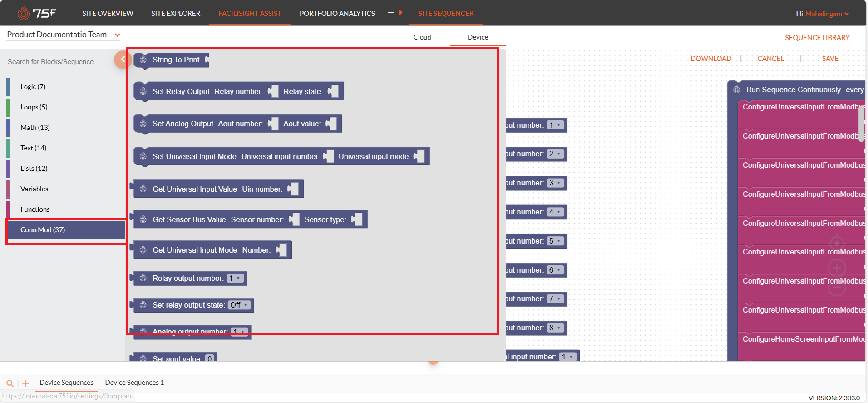Zoom in on the workspace canvas

click(x=837, y=268)
